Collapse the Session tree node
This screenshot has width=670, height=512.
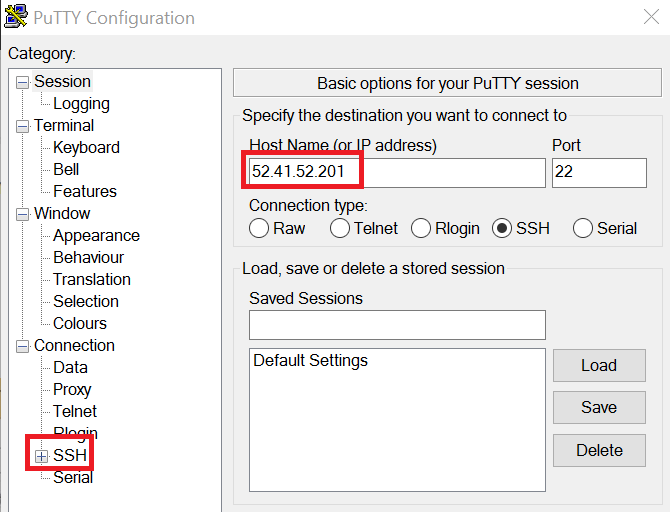click(22, 82)
